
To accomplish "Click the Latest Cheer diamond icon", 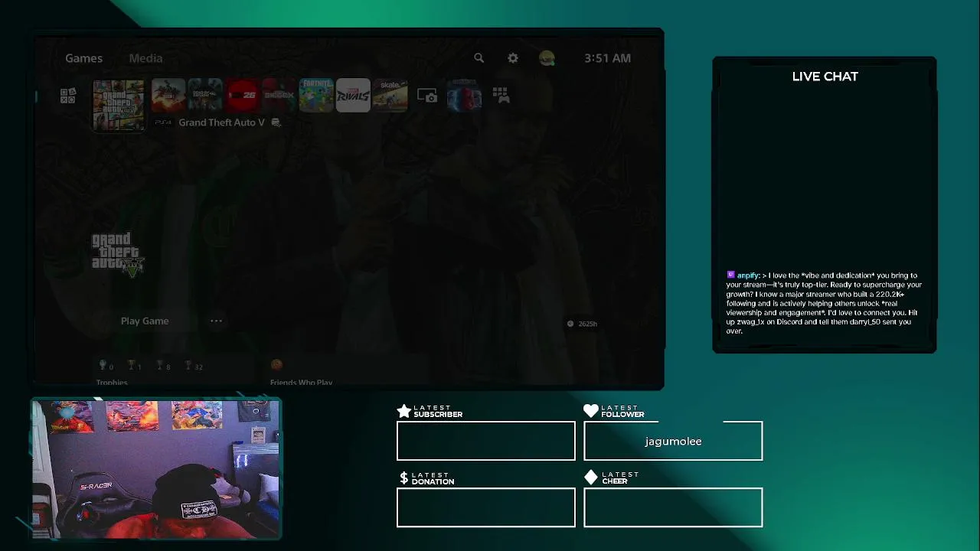I will pyautogui.click(x=591, y=478).
